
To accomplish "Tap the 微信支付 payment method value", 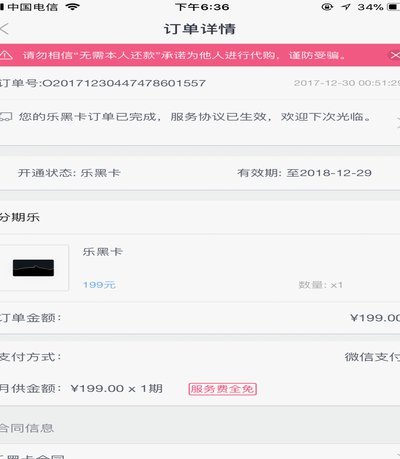I will [372, 357].
